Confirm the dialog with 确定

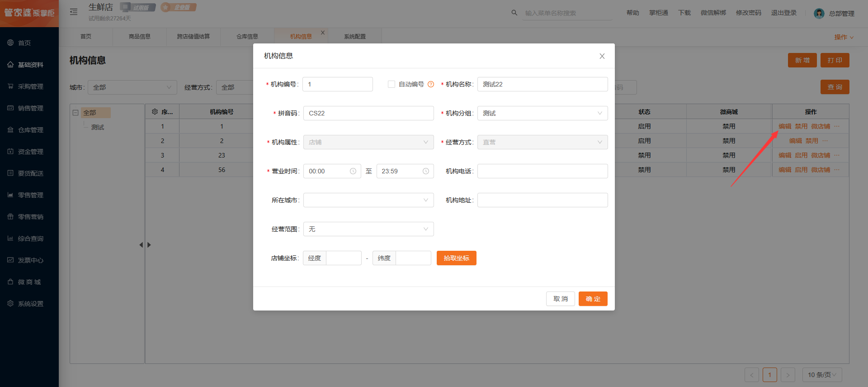click(x=593, y=299)
